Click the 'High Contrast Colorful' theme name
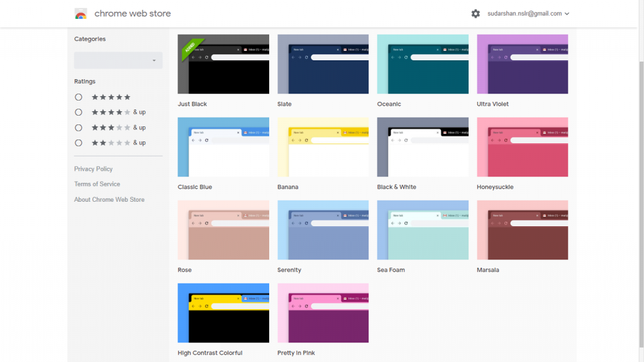Image resolution: width=644 pixels, height=362 pixels. (x=210, y=353)
